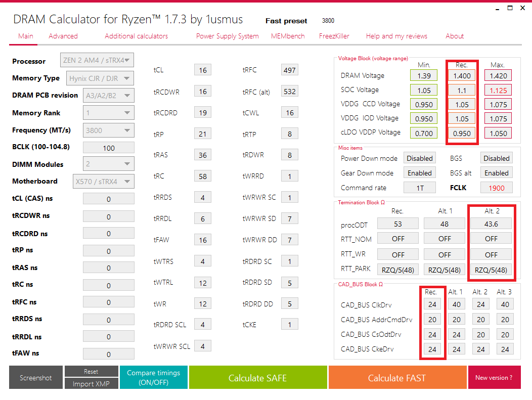Click the Import XMP button
The height and width of the screenshot is (400, 532).
[x=91, y=384]
